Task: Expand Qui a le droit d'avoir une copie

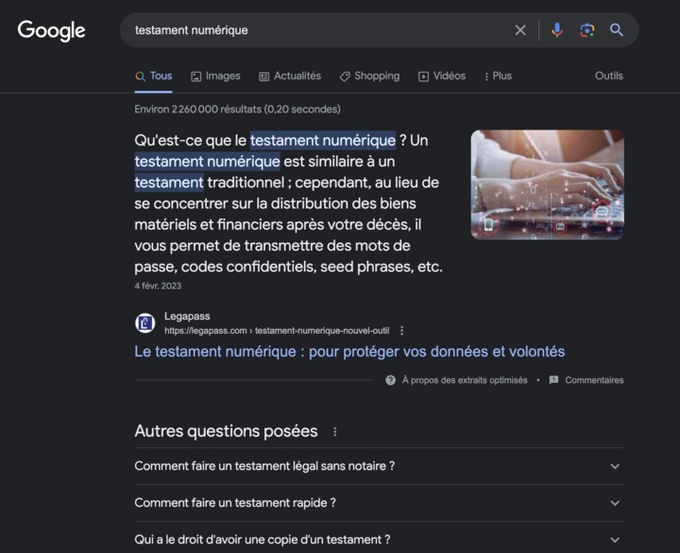Action: tap(379, 540)
